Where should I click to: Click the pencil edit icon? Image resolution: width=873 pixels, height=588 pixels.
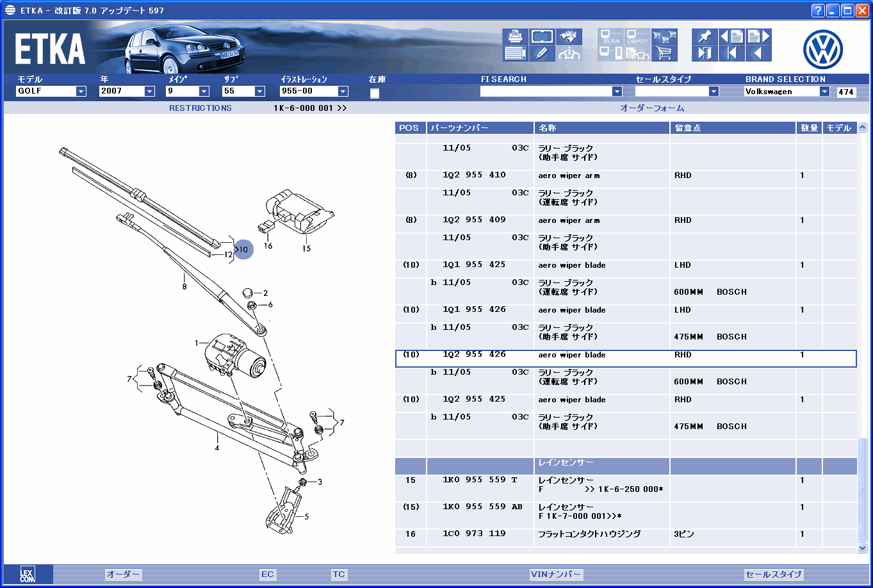pyautogui.click(x=542, y=53)
